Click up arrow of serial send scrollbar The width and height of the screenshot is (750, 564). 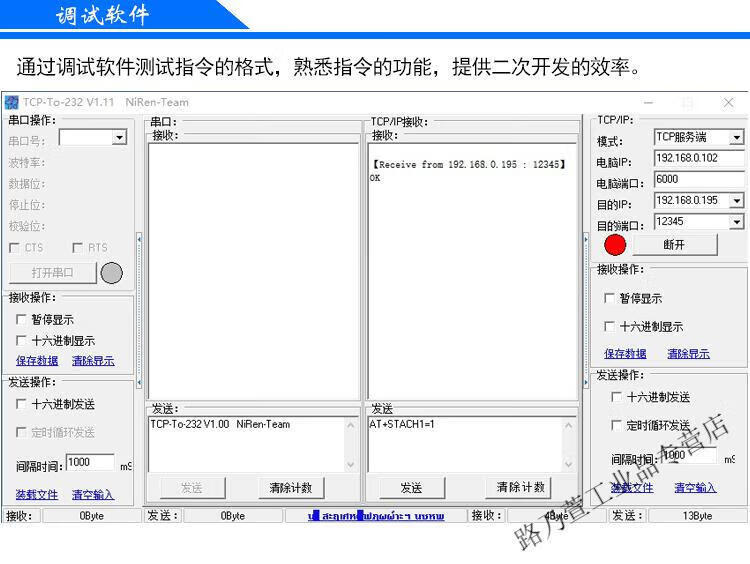[351, 425]
